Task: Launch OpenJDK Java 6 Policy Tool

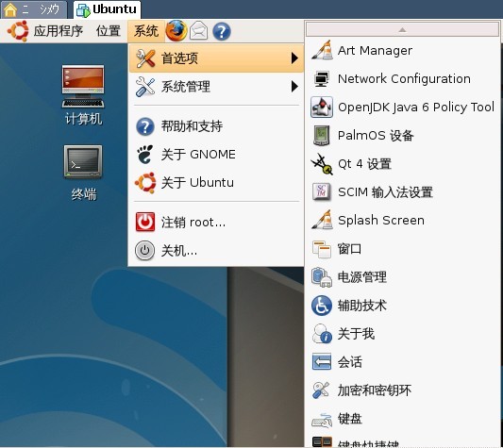Action: (x=402, y=107)
